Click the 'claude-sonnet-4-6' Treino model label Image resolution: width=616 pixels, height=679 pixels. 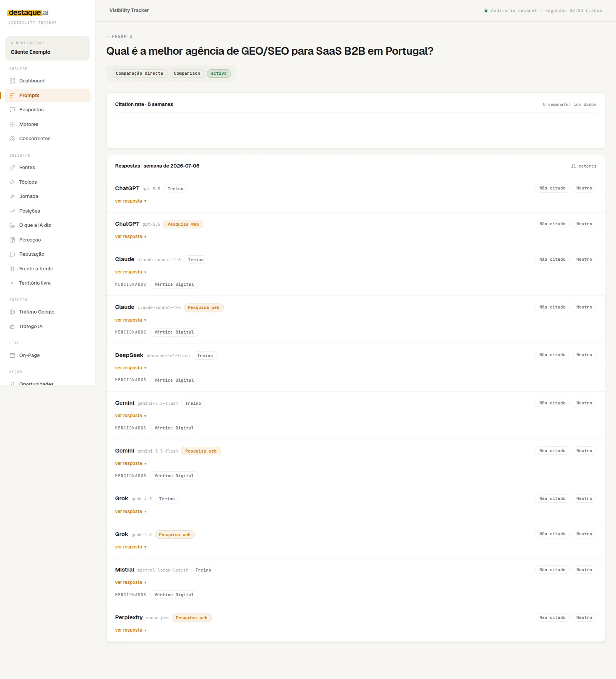point(159,260)
